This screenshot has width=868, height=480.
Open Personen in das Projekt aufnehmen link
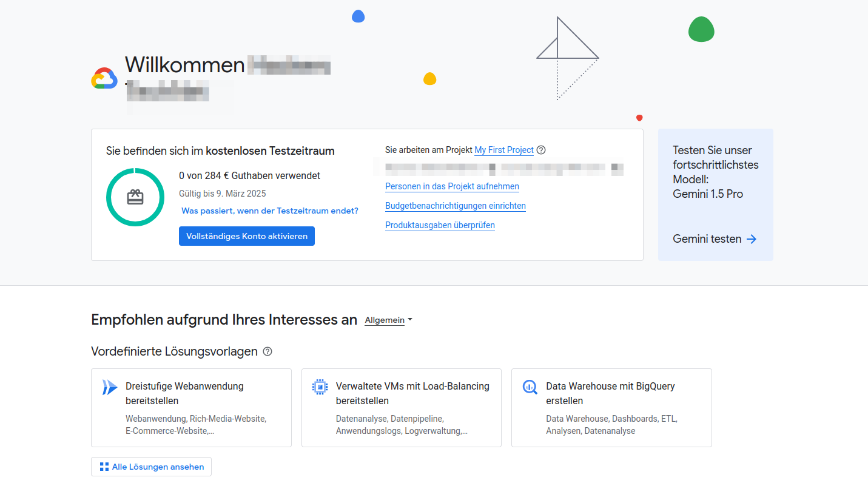[452, 186]
